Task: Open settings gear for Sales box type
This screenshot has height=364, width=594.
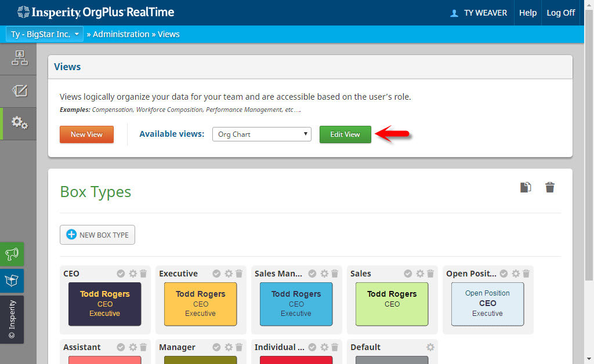Action: (x=420, y=274)
